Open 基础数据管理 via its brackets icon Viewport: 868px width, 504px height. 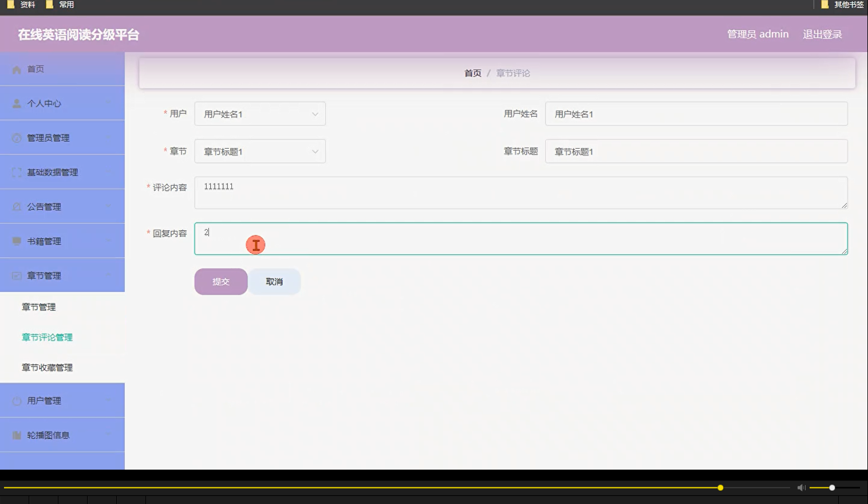[x=16, y=172]
